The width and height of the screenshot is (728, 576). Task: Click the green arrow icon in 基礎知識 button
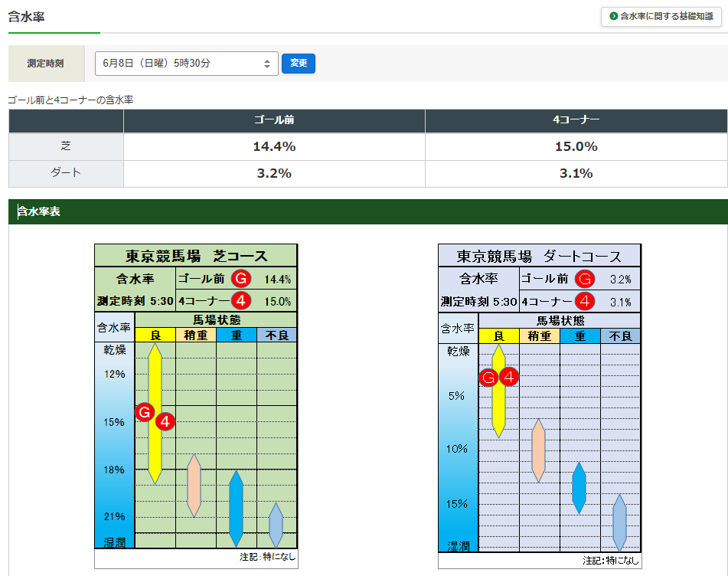(x=613, y=16)
